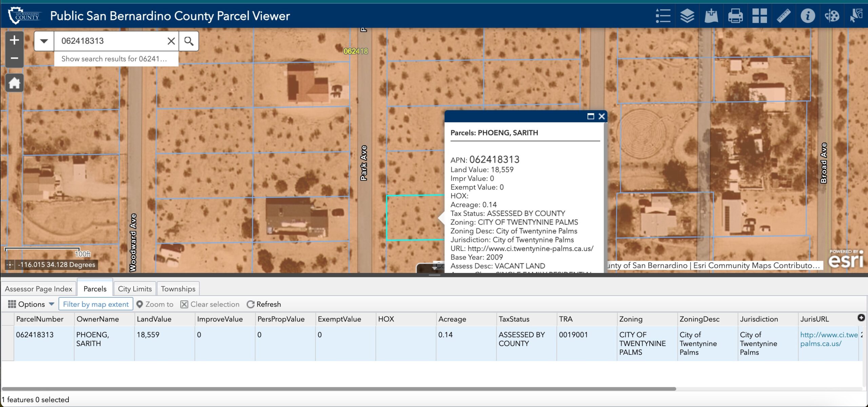Image resolution: width=868 pixels, height=407 pixels.
Task: Open the Options dropdown in the table
Action: coord(31,304)
